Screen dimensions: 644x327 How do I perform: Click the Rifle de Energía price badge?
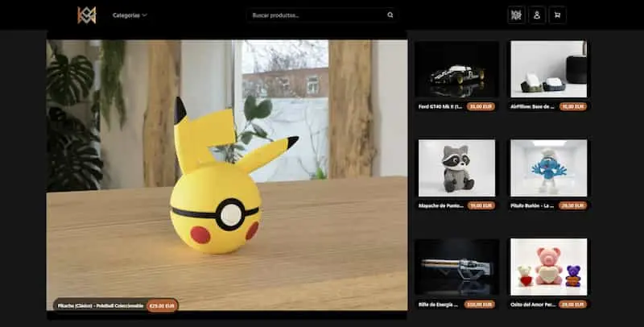[479, 304]
